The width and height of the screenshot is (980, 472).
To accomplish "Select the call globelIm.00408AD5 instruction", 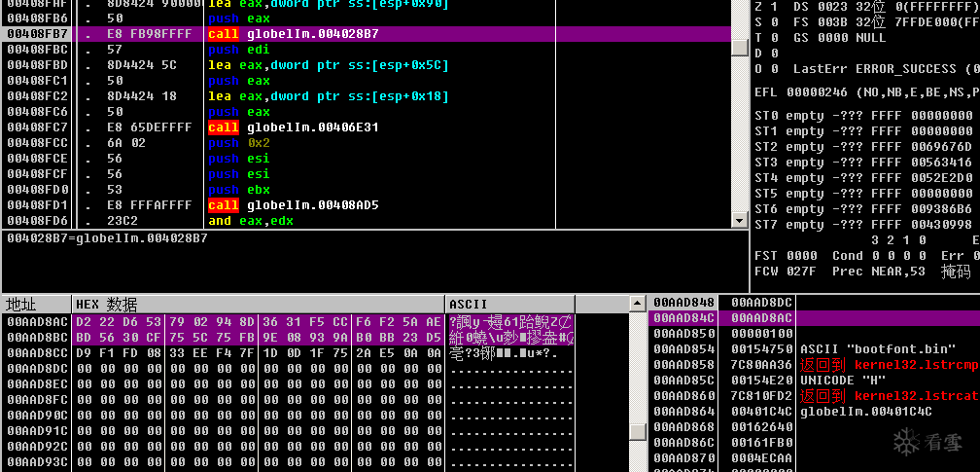I will (294, 205).
